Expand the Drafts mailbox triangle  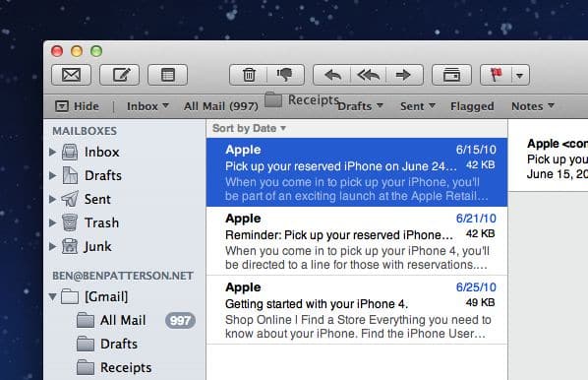coord(52,175)
